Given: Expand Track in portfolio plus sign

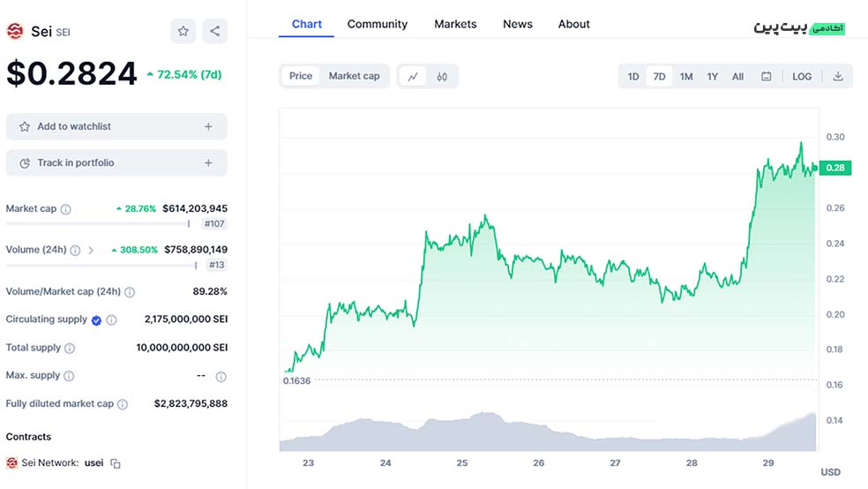Looking at the screenshot, I should [x=208, y=163].
